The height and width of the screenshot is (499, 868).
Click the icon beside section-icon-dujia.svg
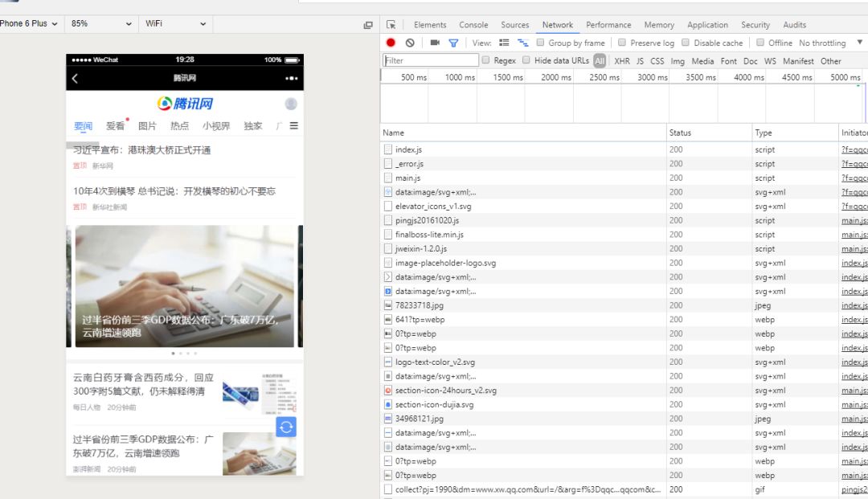pyautogui.click(x=388, y=404)
